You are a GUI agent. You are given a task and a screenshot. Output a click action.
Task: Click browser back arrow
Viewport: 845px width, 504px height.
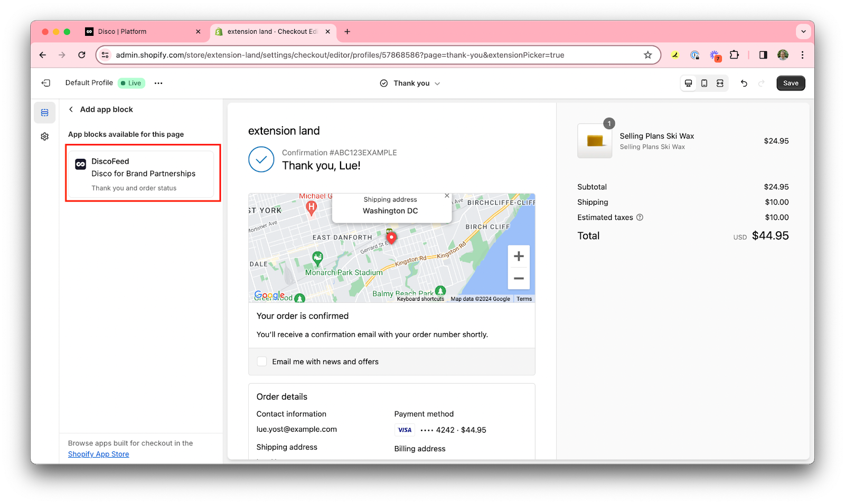[43, 55]
